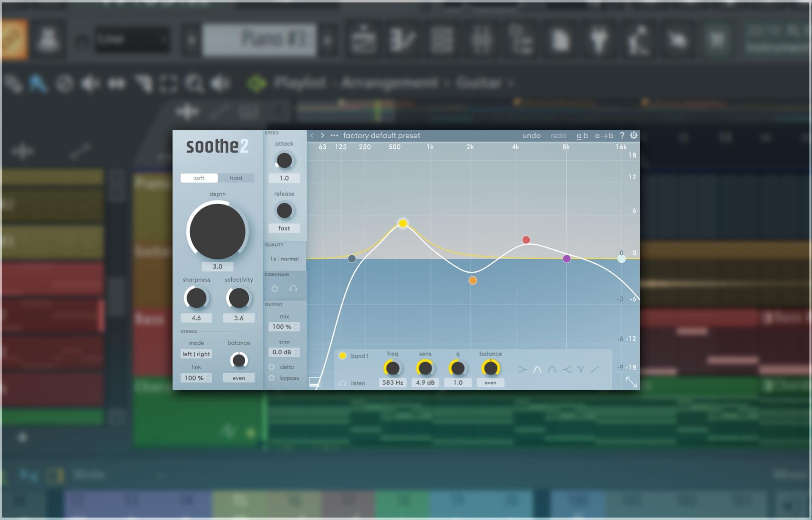Select the bell band shape

point(537,369)
